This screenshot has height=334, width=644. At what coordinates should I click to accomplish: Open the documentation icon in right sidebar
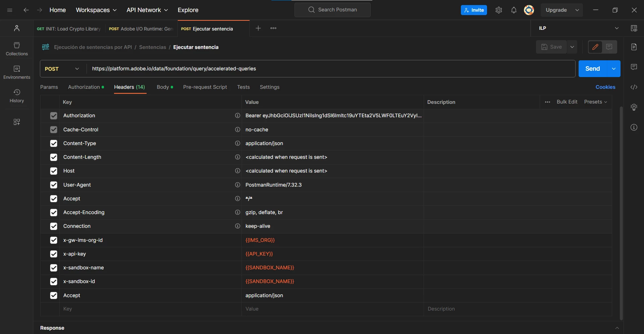[x=634, y=47]
